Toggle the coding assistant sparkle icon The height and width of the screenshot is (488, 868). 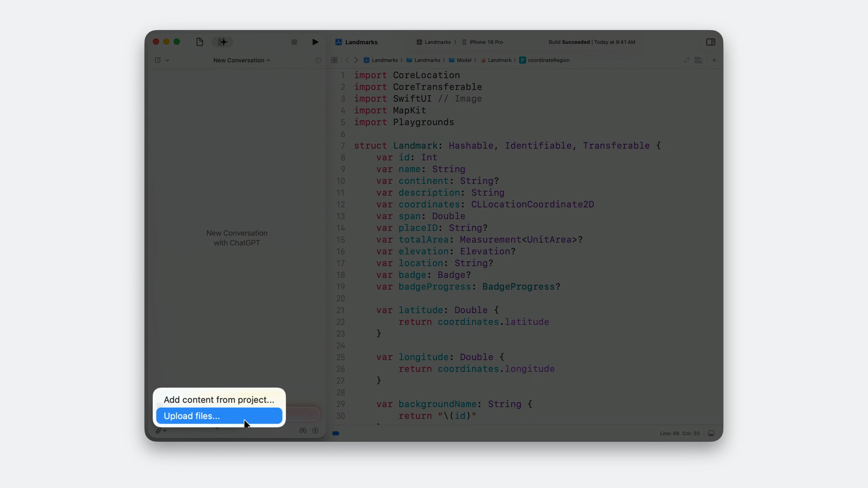click(x=222, y=42)
